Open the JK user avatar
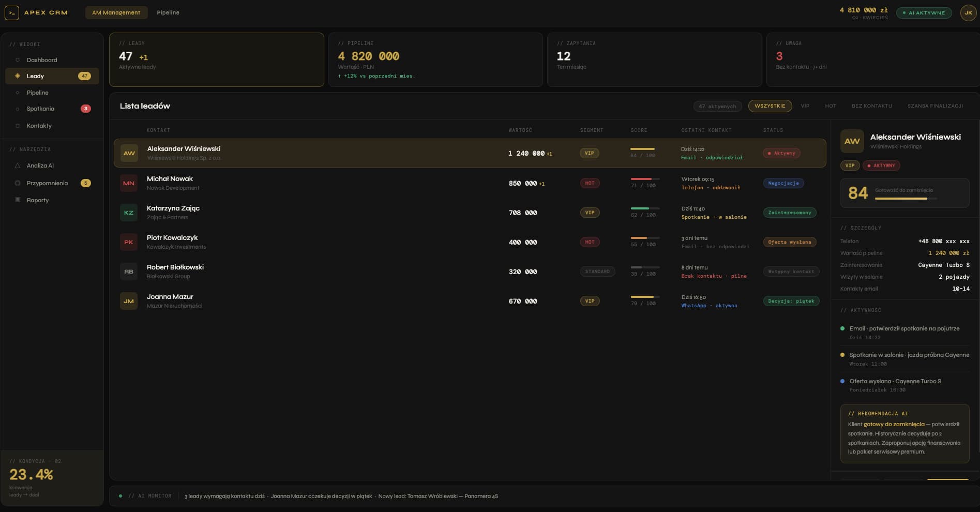This screenshot has height=512, width=980. [x=968, y=12]
